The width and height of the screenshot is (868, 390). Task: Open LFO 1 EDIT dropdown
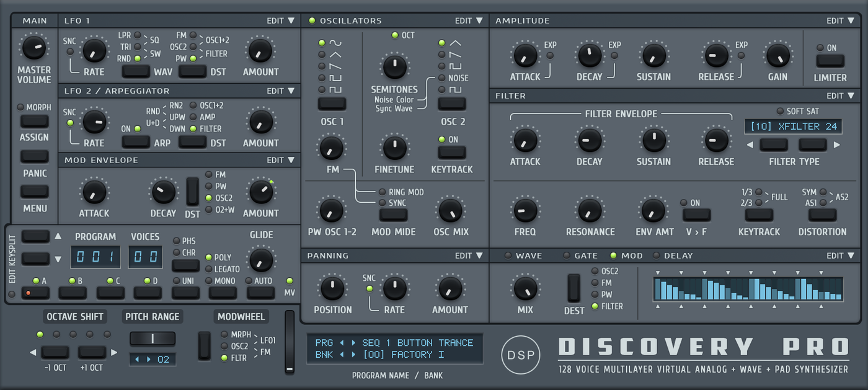(x=281, y=20)
